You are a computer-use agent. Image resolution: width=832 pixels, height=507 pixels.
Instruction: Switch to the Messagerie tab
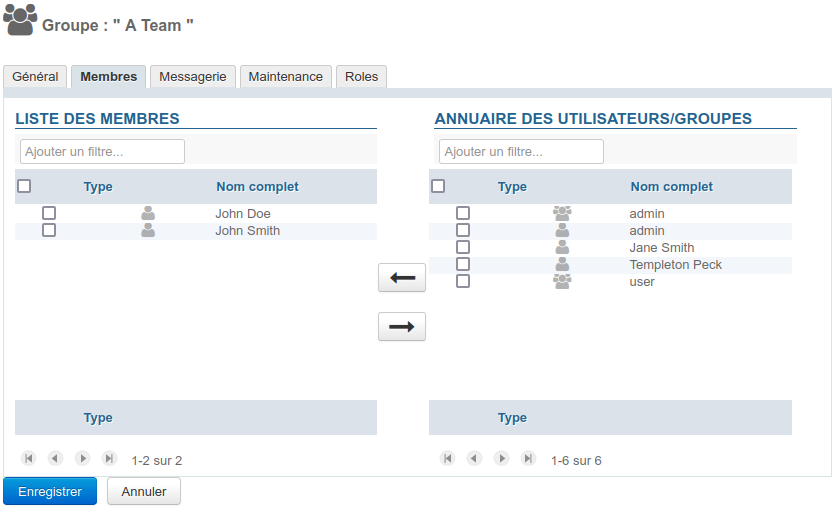(193, 77)
